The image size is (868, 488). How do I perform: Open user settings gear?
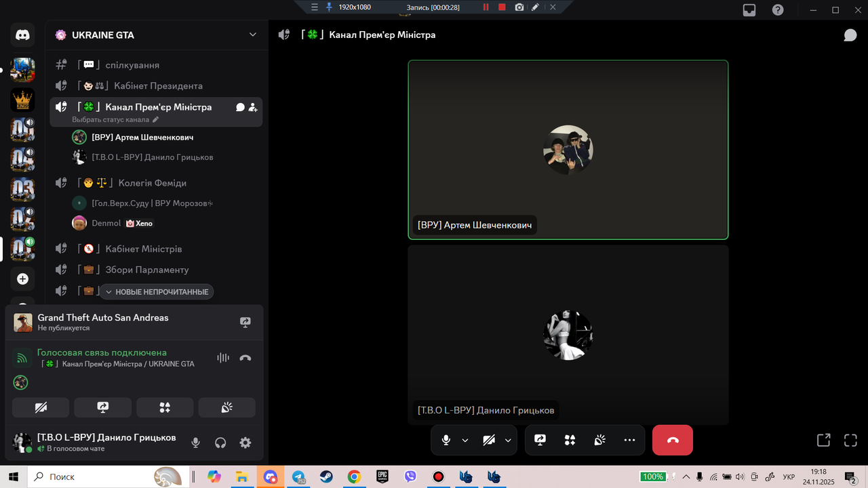(x=245, y=443)
